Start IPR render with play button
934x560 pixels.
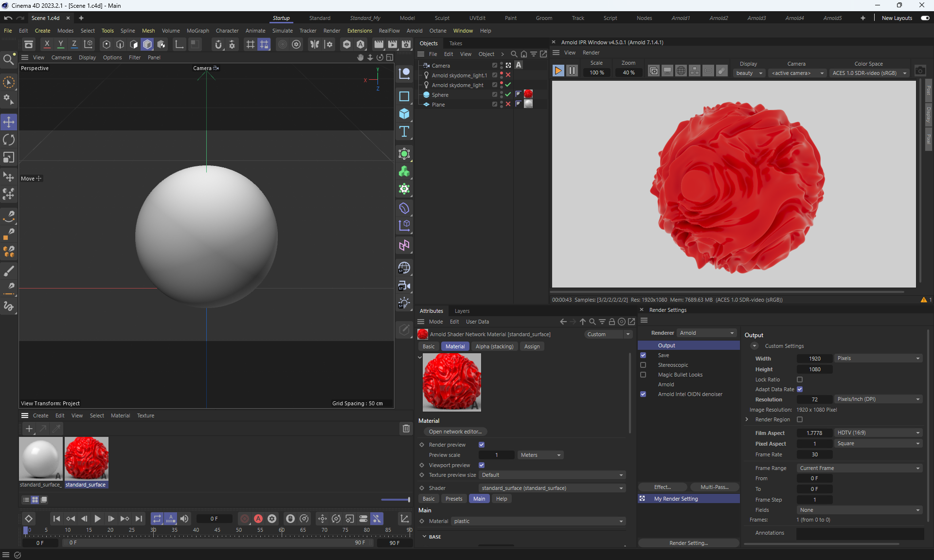[558, 71]
